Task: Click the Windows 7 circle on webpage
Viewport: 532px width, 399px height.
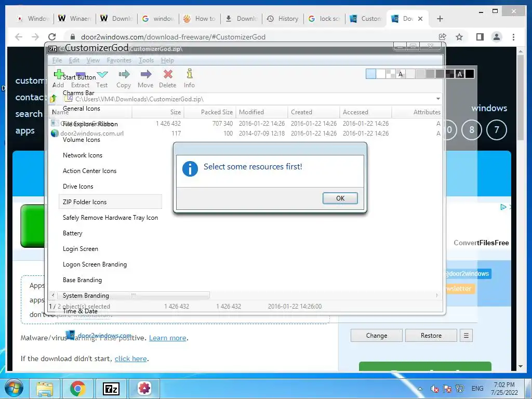Action: [x=496, y=129]
